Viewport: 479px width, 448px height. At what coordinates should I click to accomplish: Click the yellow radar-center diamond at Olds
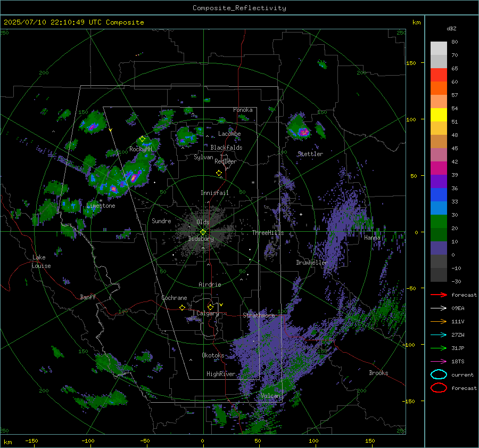click(203, 232)
